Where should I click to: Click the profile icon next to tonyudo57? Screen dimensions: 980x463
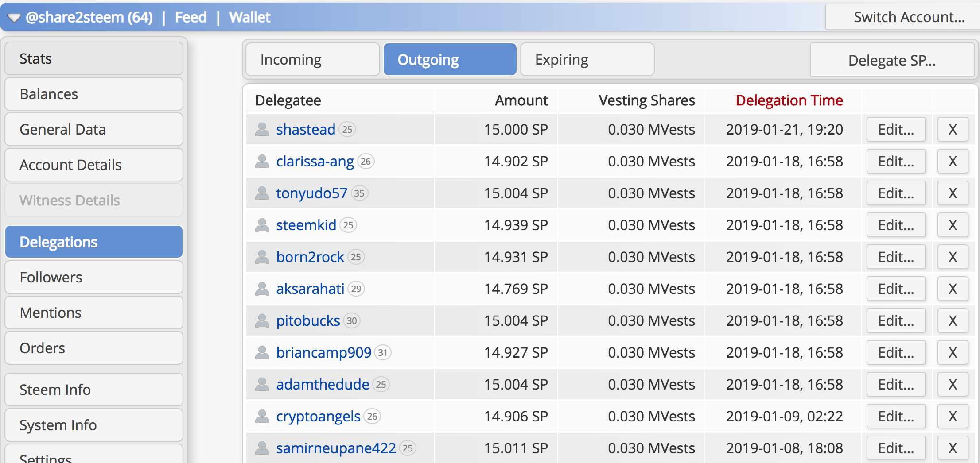(x=262, y=193)
